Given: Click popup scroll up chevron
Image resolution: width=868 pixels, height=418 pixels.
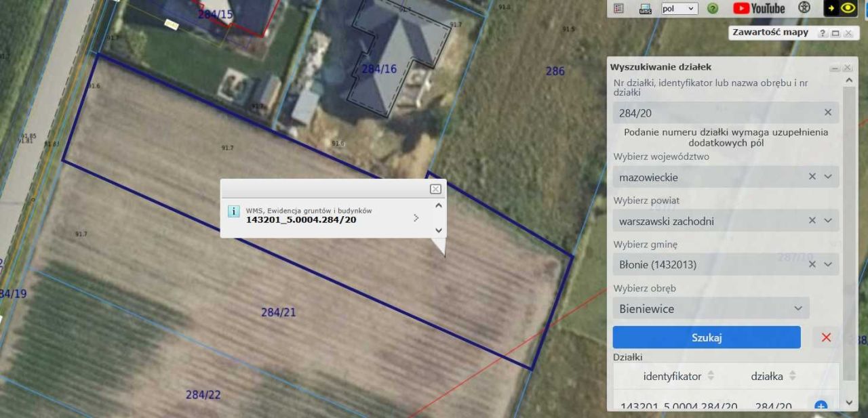Looking at the screenshot, I should click(x=438, y=205).
